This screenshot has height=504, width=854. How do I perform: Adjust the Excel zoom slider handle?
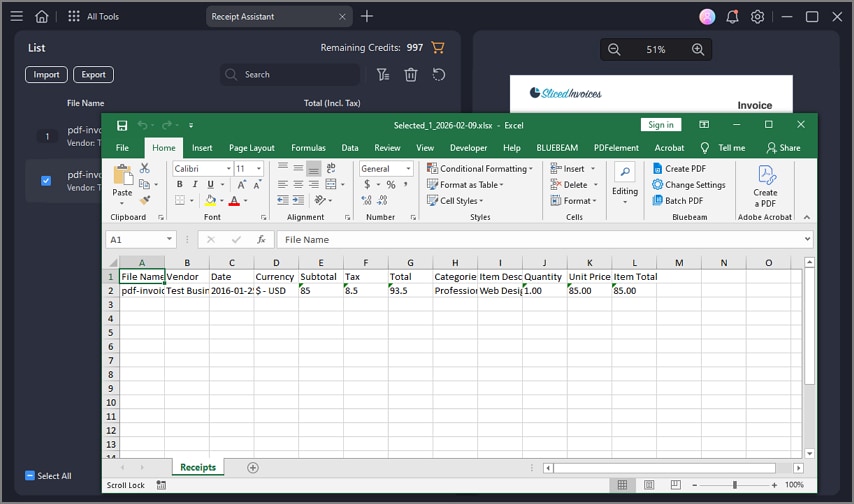(735, 485)
